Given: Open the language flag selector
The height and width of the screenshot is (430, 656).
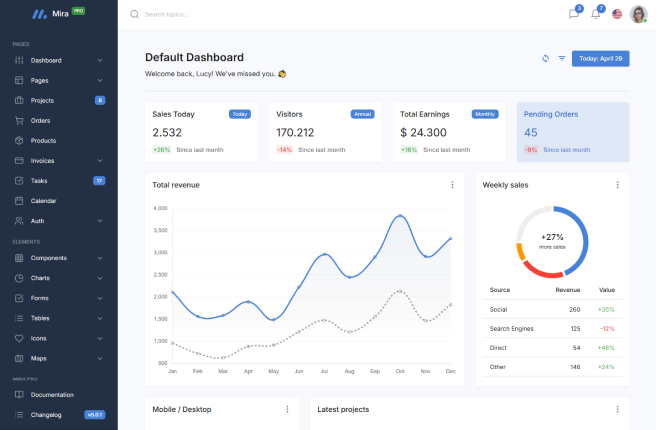Looking at the screenshot, I should pos(617,14).
